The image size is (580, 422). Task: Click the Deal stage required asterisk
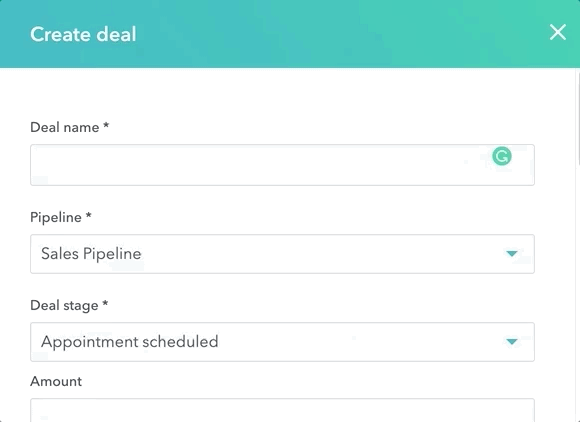click(x=105, y=303)
